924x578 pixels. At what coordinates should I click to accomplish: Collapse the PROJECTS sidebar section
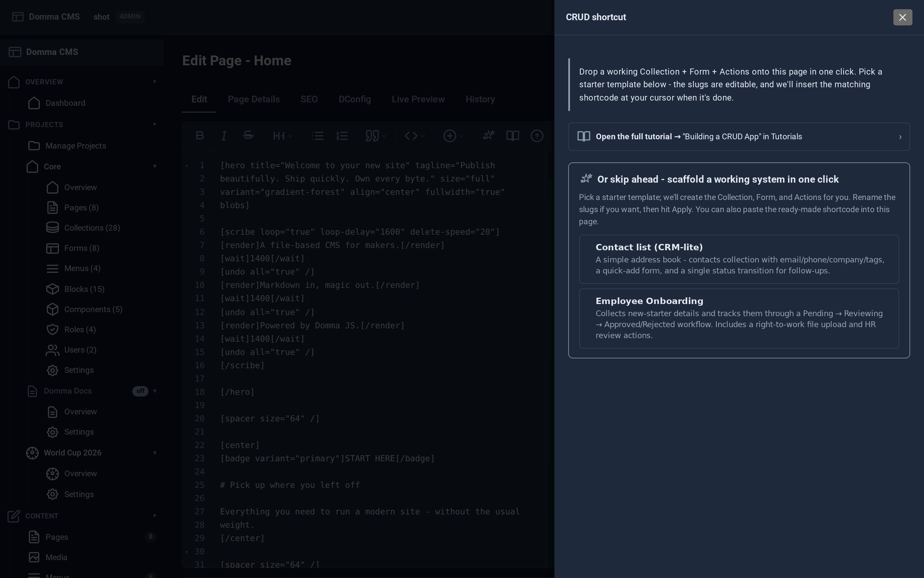click(x=155, y=125)
